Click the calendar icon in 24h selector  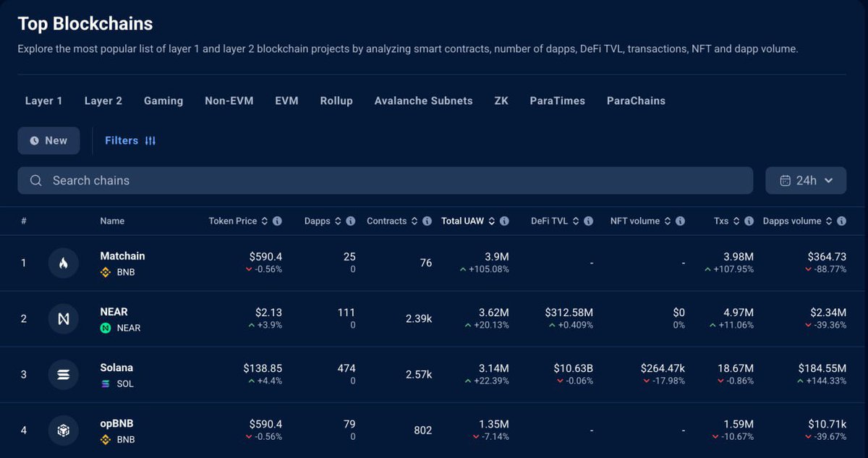[785, 181]
